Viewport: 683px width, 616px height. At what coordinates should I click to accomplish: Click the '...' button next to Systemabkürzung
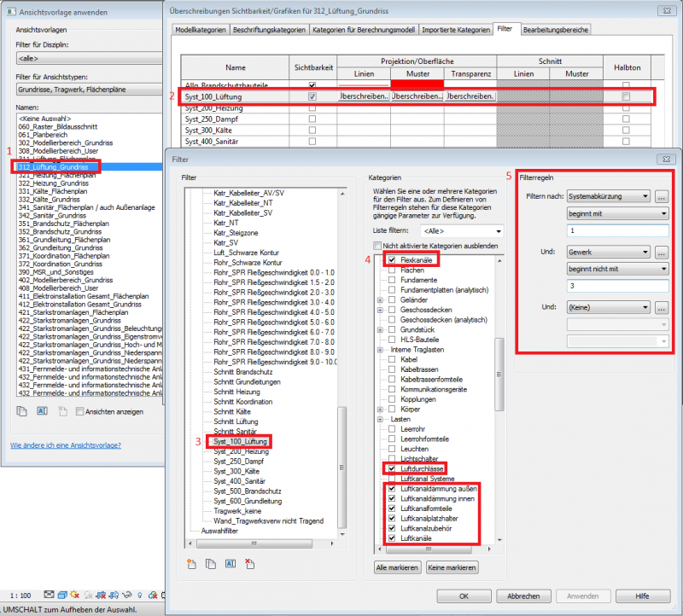coord(663,197)
